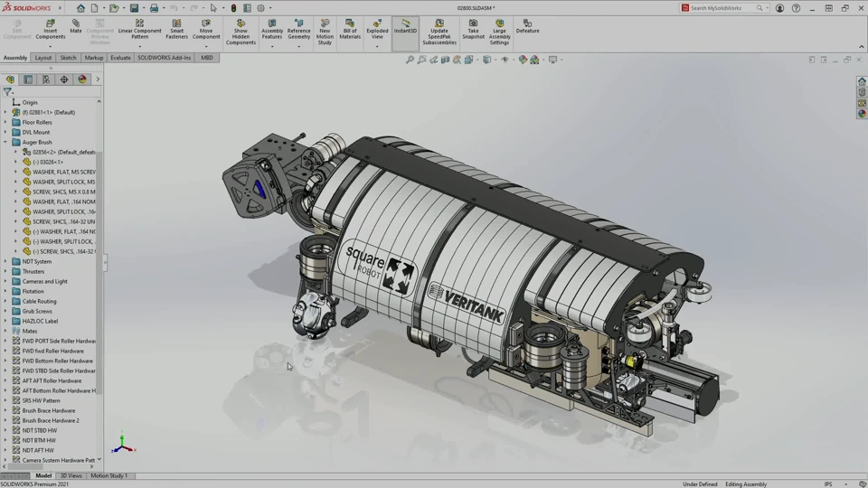Expand the Mates folder
Screen dimensions: 868x488
coord(5,331)
